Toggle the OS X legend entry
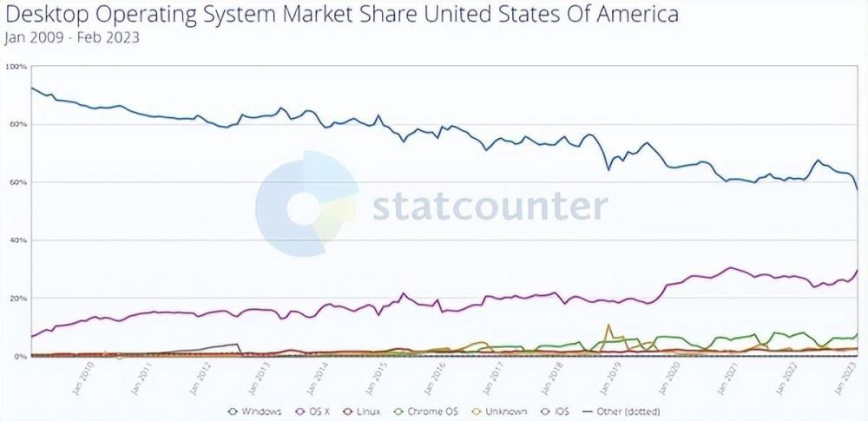 (x=312, y=411)
